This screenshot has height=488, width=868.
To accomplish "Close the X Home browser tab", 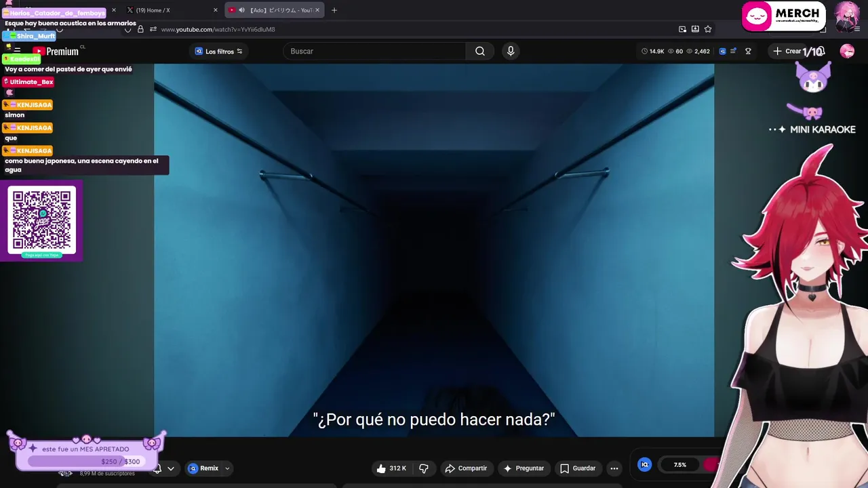I will 216,10.
